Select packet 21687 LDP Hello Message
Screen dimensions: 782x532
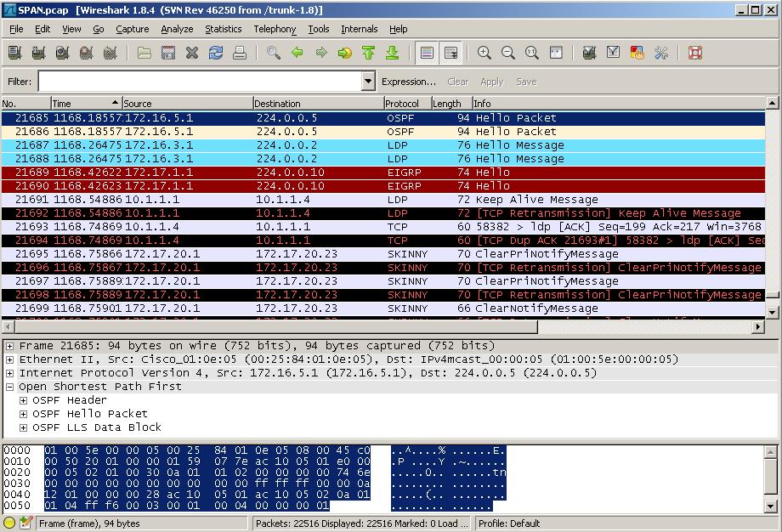(383, 145)
